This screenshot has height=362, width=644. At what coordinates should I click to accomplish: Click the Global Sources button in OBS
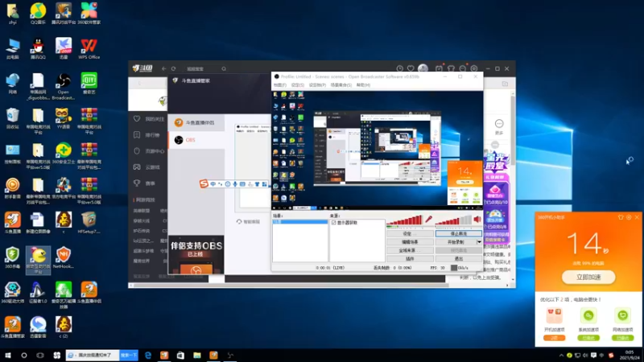point(410,250)
